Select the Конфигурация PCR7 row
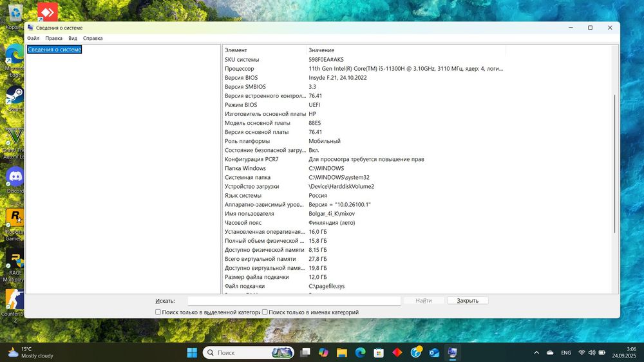Screen dimensions: 644x362 (365, 159)
